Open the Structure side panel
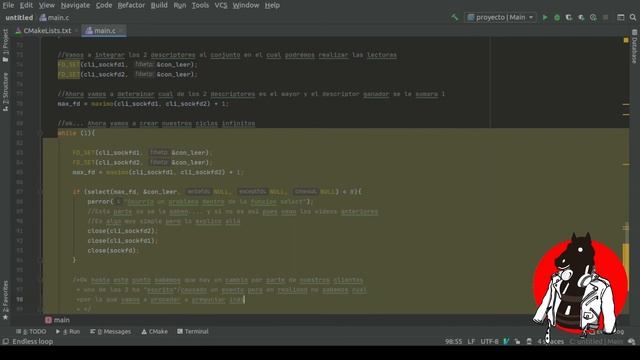Screen dimensions: 640x360 click(x=5, y=91)
